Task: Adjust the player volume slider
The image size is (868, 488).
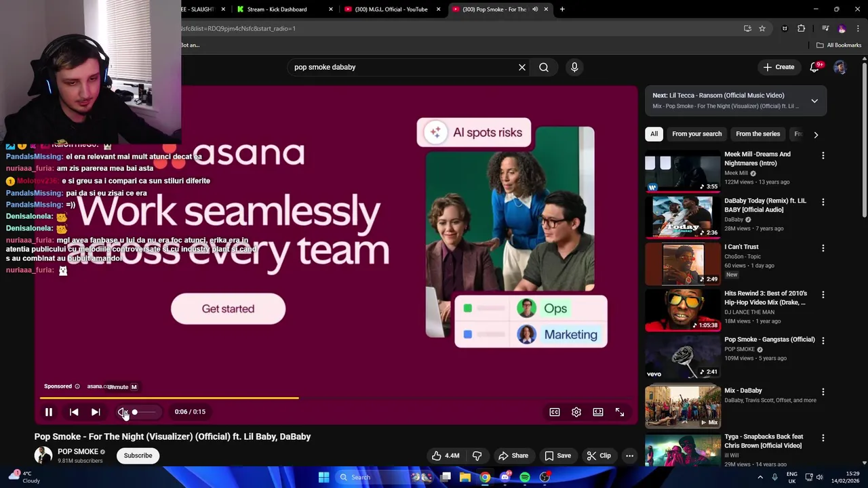Action: coord(144,412)
